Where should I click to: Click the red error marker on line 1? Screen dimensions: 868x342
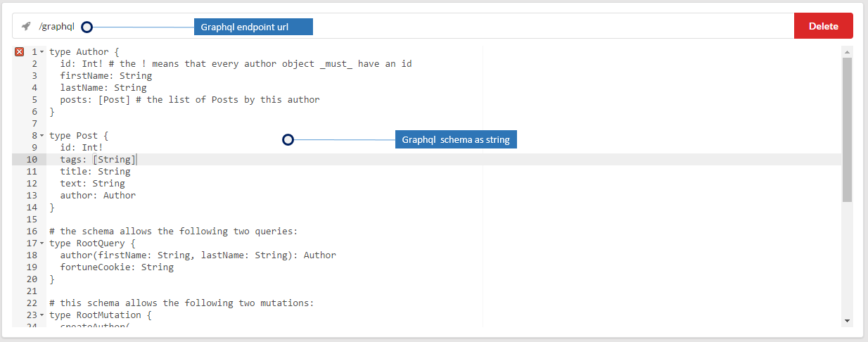coord(19,51)
